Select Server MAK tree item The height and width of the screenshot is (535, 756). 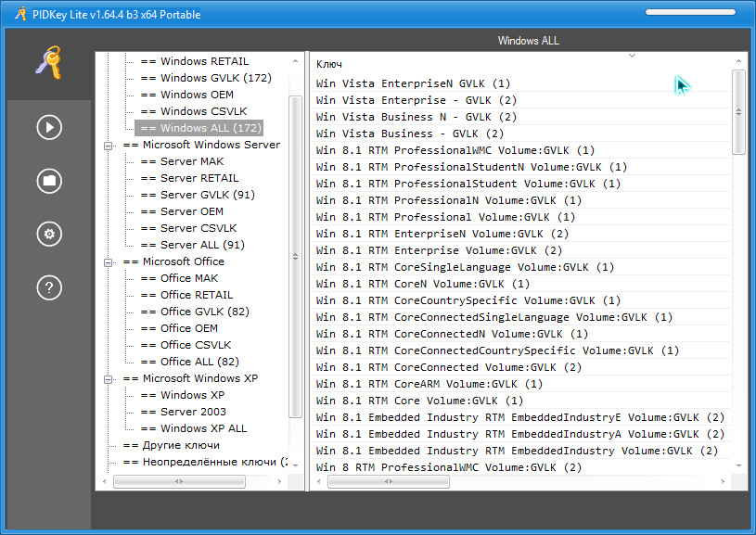pos(182,161)
